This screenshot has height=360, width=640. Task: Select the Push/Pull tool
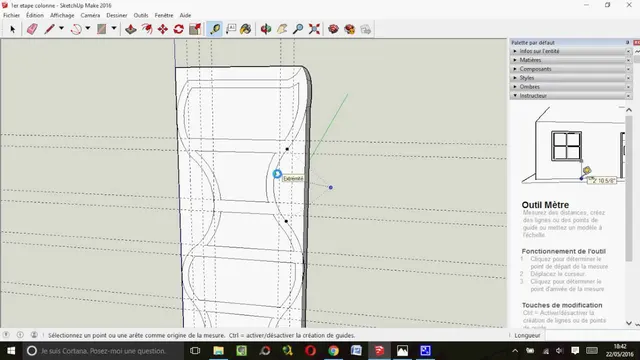pyautogui.click(x=131, y=29)
